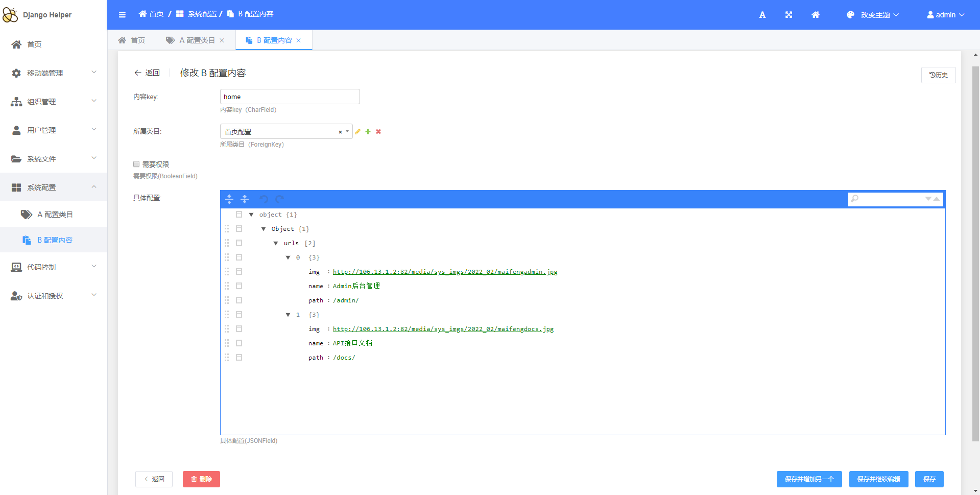Toggle the 需要权限 checkbox

click(x=136, y=164)
